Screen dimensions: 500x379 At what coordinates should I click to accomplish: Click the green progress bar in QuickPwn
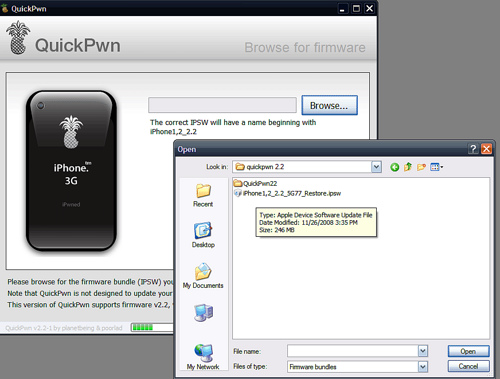(152, 327)
